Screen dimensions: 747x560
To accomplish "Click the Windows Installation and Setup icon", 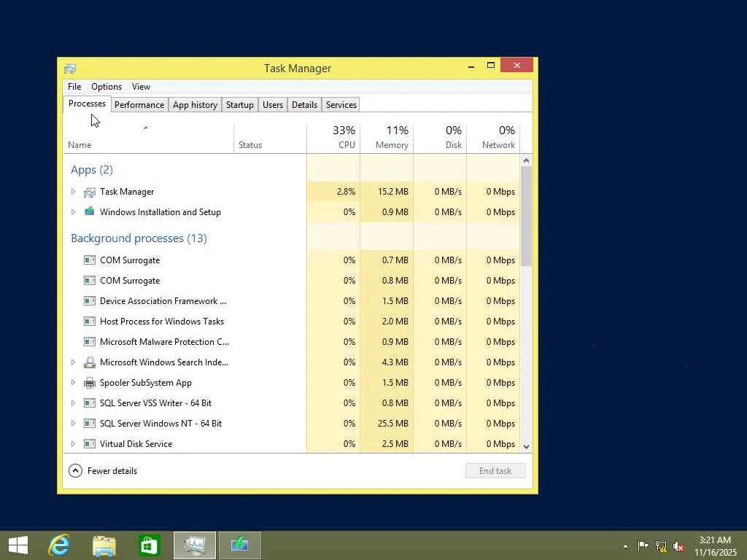I will pyautogui.click(x=89, y=211).
